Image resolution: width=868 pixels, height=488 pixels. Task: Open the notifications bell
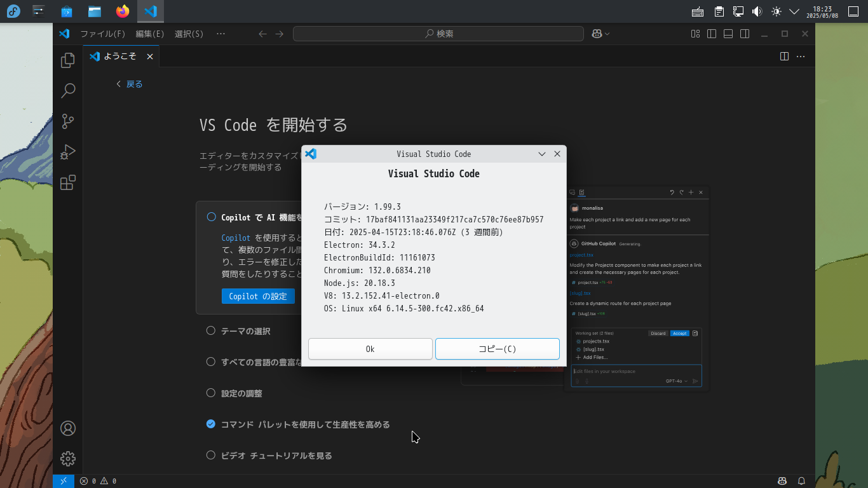[802, 481]
